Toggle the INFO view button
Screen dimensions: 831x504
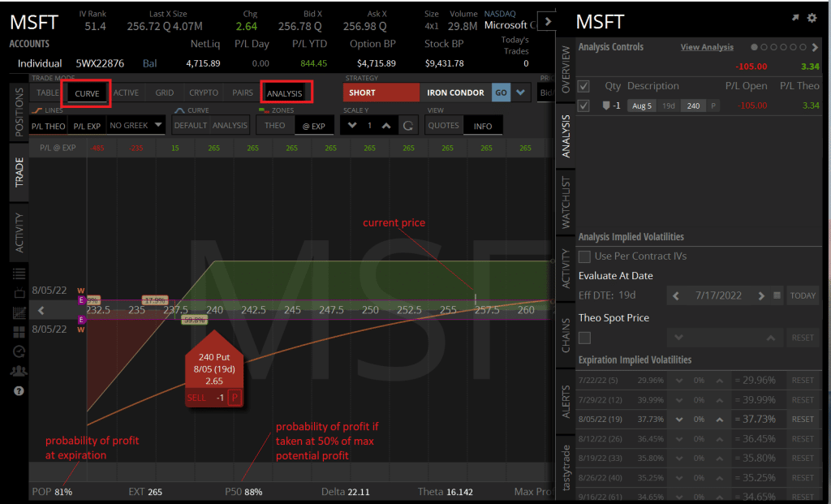[x=483, y=125]
